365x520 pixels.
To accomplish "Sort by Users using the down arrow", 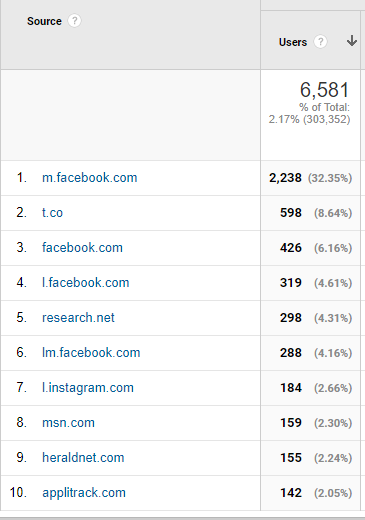I will pyautogui.click(x=352, y=41).
